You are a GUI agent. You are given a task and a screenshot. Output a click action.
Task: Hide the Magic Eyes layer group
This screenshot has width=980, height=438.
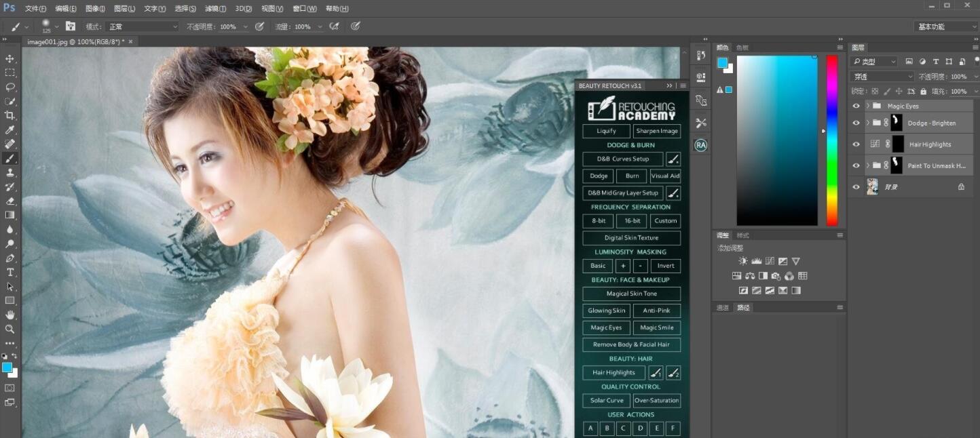click(856, 106)
